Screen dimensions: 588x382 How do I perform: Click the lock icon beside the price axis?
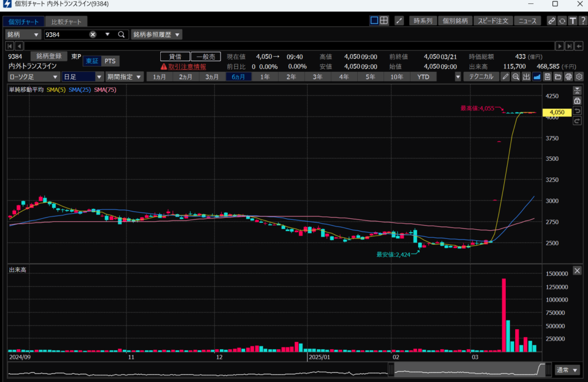(577, 101)
